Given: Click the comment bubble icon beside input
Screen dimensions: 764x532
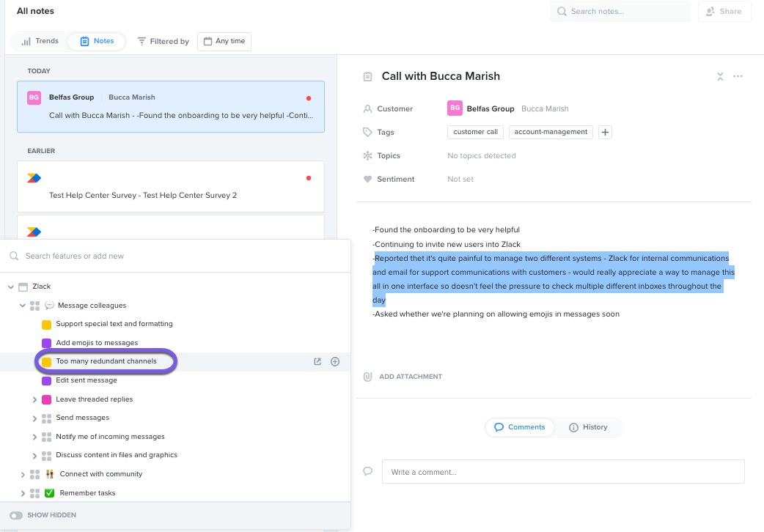Looking at the screenshot, I should [368, 471].
